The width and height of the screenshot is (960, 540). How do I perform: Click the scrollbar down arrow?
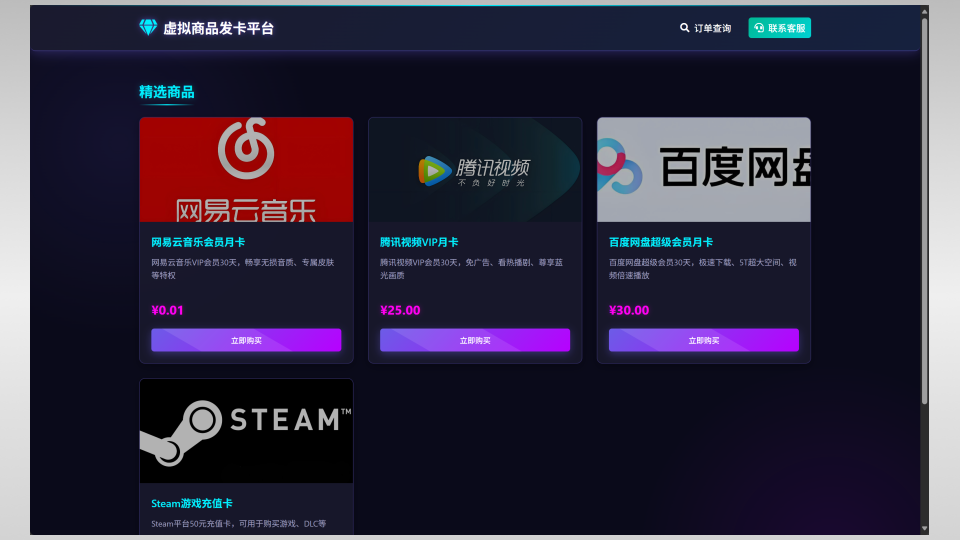tap(924, 527)
